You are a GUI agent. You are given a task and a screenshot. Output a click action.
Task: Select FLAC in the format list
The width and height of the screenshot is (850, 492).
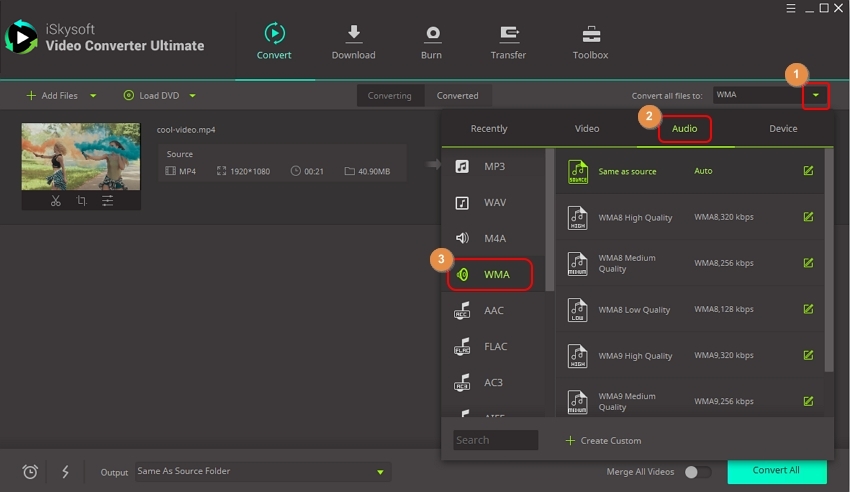pyautogui.click(x=495, y=347)
